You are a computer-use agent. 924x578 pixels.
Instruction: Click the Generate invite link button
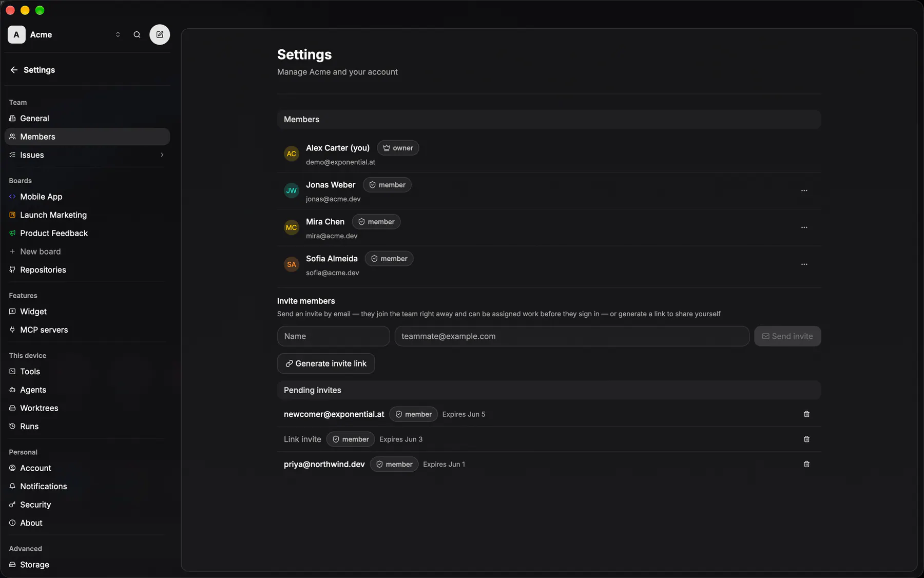tap(326, 363)
